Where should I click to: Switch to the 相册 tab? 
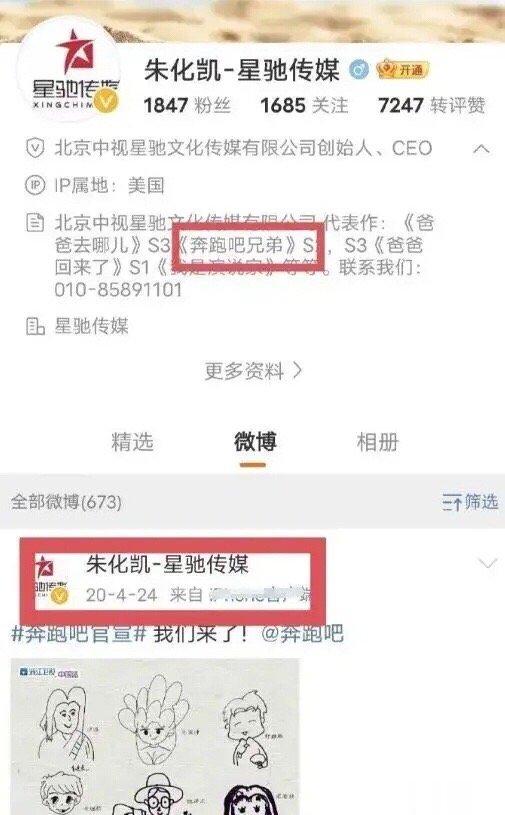coord(378,442)
